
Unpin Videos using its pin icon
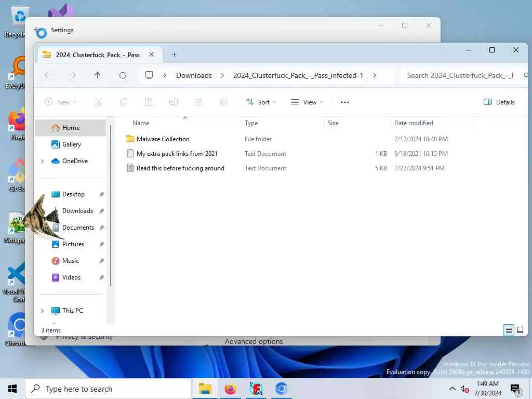(101, 277)
